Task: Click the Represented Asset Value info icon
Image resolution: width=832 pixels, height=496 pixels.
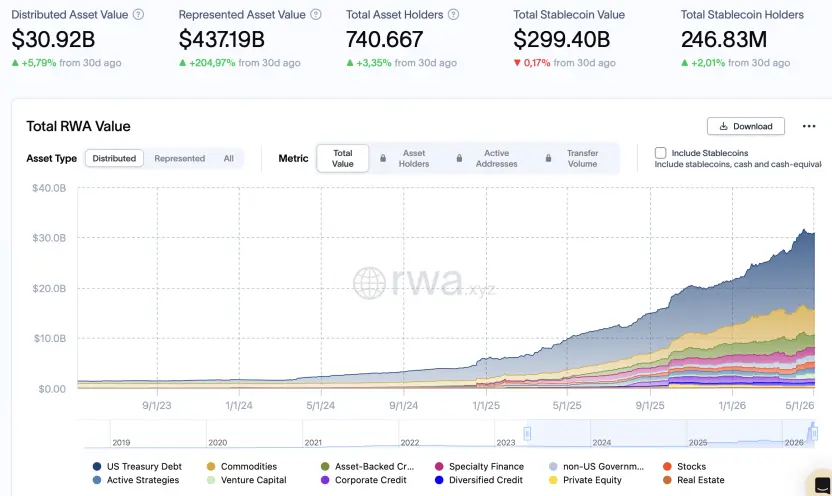Action: [316, 15]
